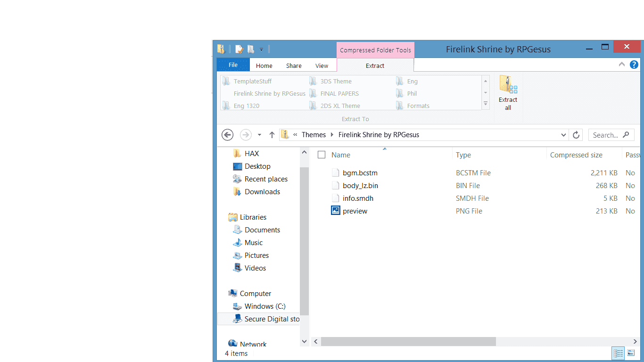The width and height of the screenshot is (644, 362).
Task: Click New folder quick access icon
Action: click(251, 49)
